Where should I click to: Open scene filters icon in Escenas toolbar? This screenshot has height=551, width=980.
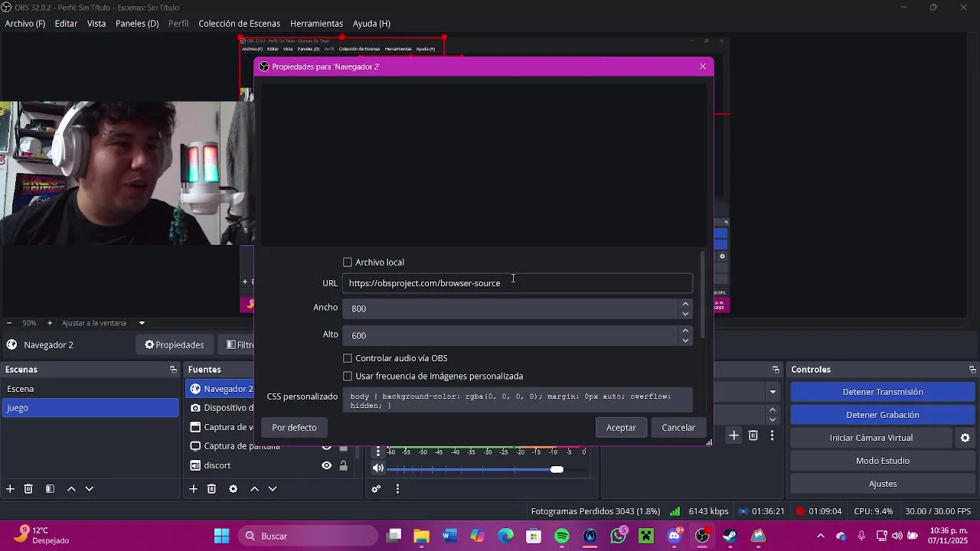tap(50, 489)
